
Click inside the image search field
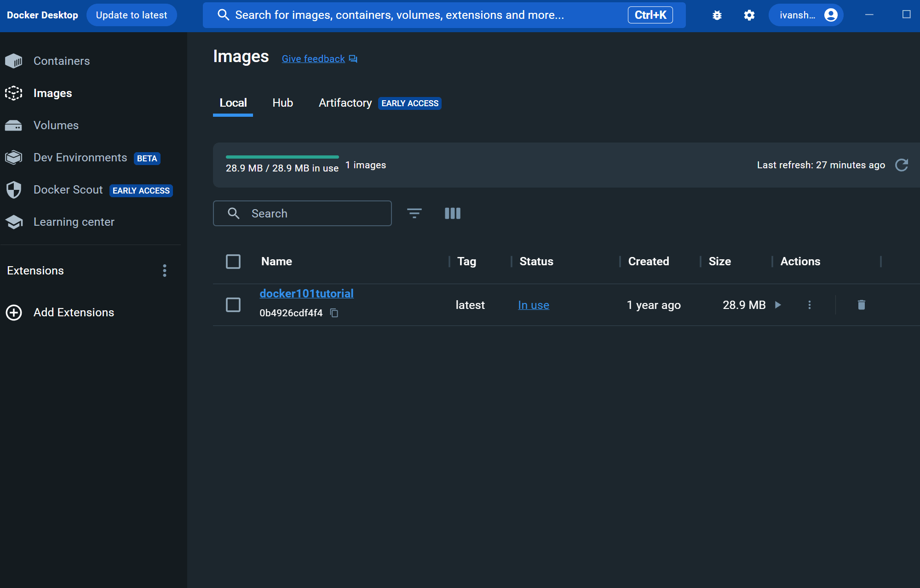click(302, 213)
